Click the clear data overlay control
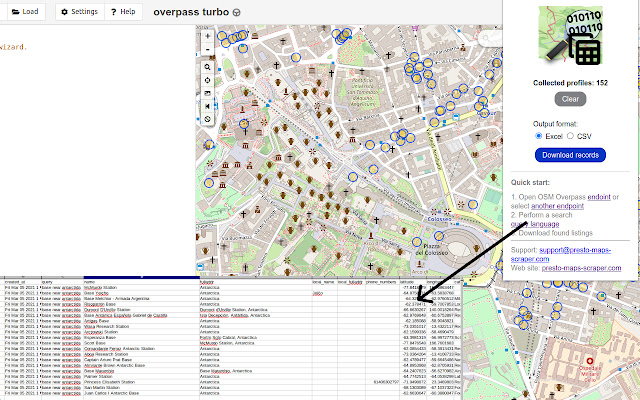640x400 pixels. [x=207, y=119]
